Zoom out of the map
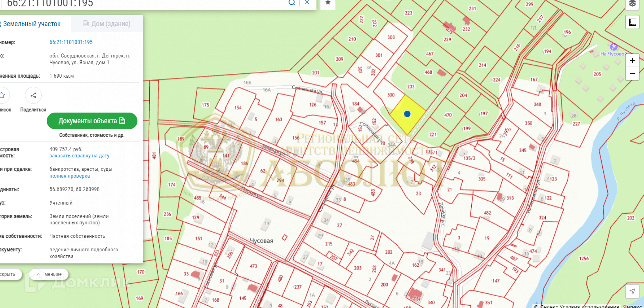The image size is (644, 308). [x=633, y=74]
